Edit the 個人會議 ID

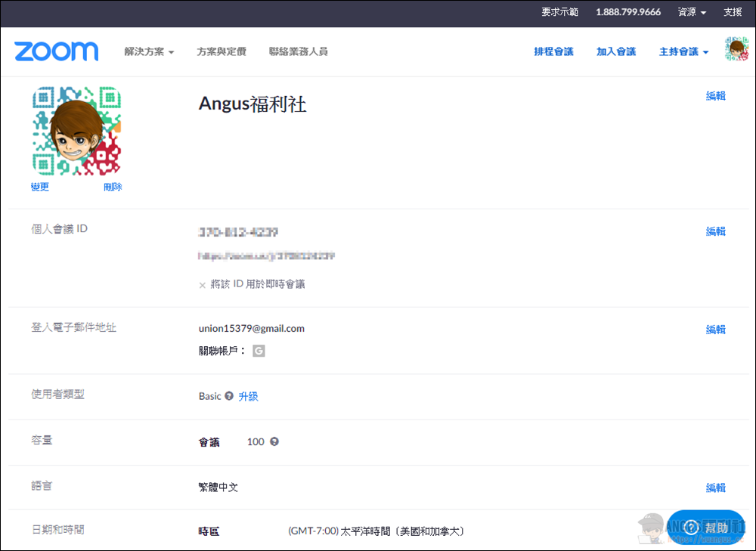click(715, 231)
